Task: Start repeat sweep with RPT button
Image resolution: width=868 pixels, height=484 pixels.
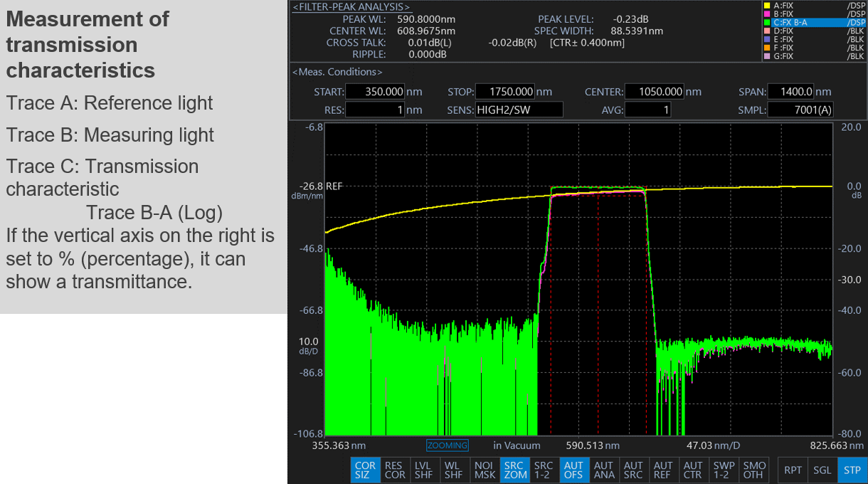Action: [793, 470]
